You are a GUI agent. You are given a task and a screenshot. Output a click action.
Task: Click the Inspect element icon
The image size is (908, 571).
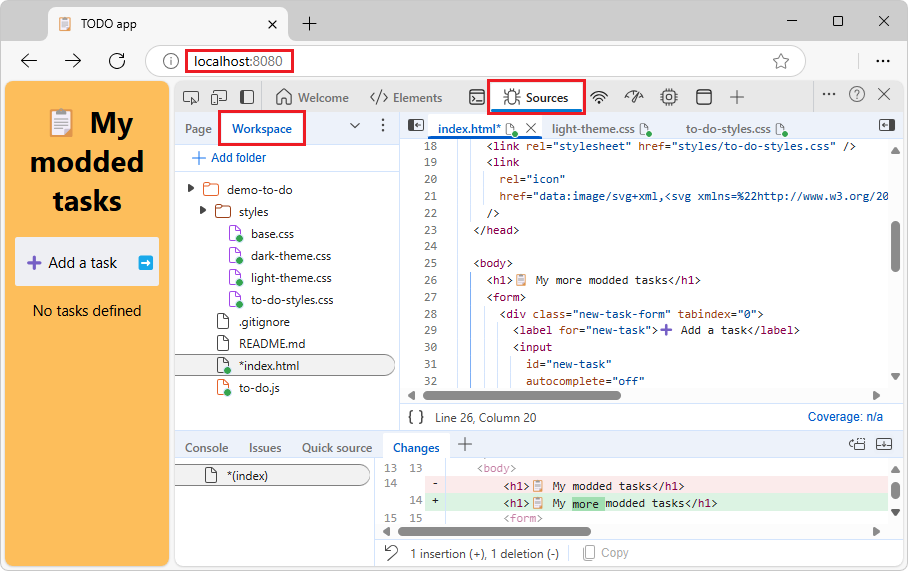(191, 97)
